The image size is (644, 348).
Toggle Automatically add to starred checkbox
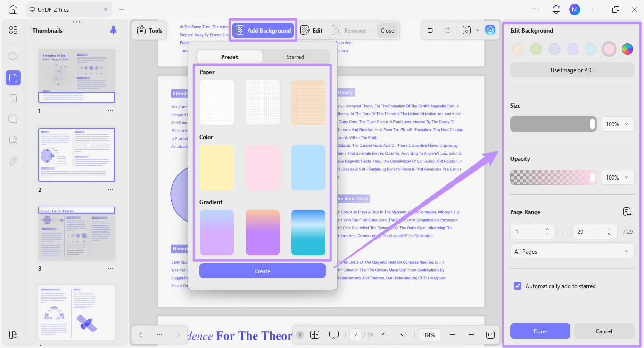pos(518,286)
